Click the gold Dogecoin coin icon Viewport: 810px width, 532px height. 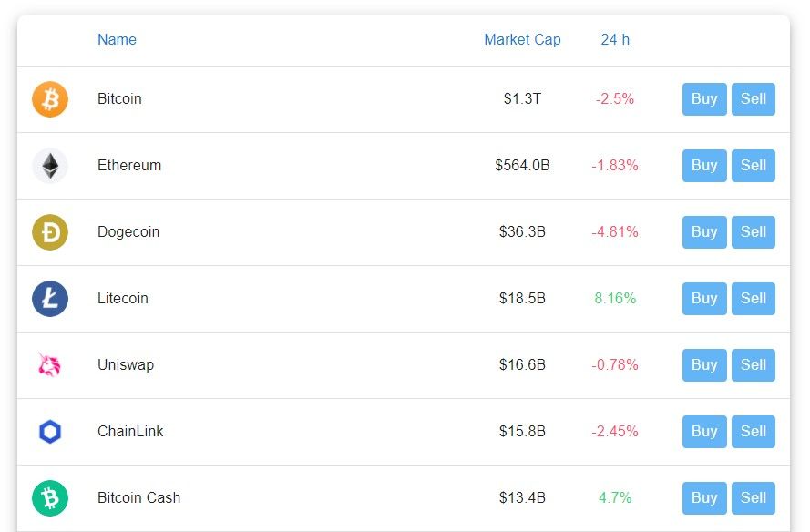pos(50,232)
